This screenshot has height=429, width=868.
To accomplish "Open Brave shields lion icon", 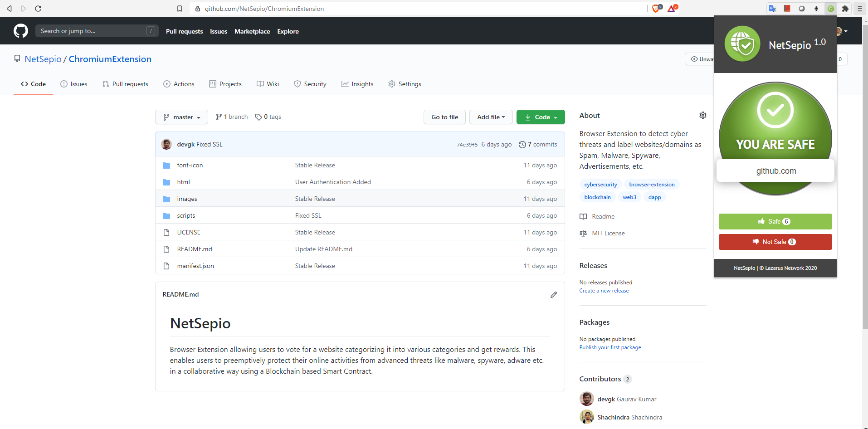I will 656,8.
